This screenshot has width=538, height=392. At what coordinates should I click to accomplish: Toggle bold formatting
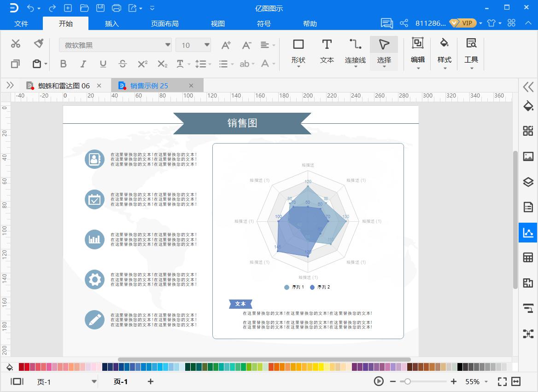(x=63, y=64)
